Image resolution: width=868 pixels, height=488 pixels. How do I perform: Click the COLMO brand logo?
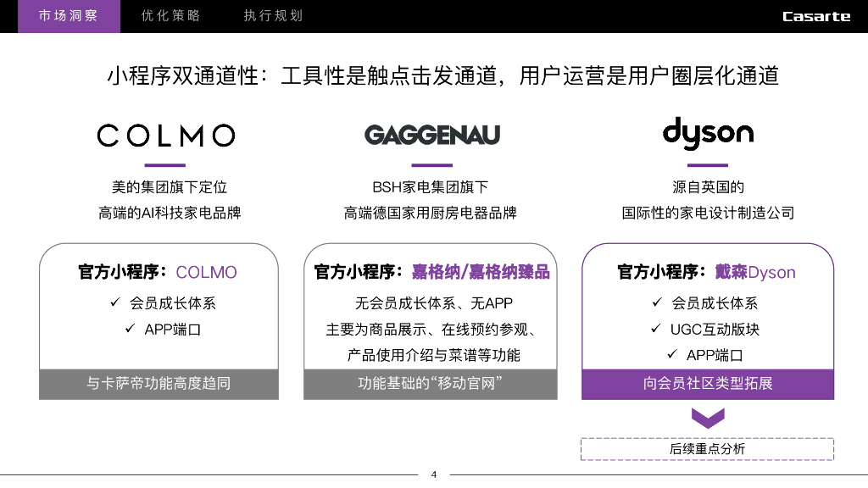point(166,136)
